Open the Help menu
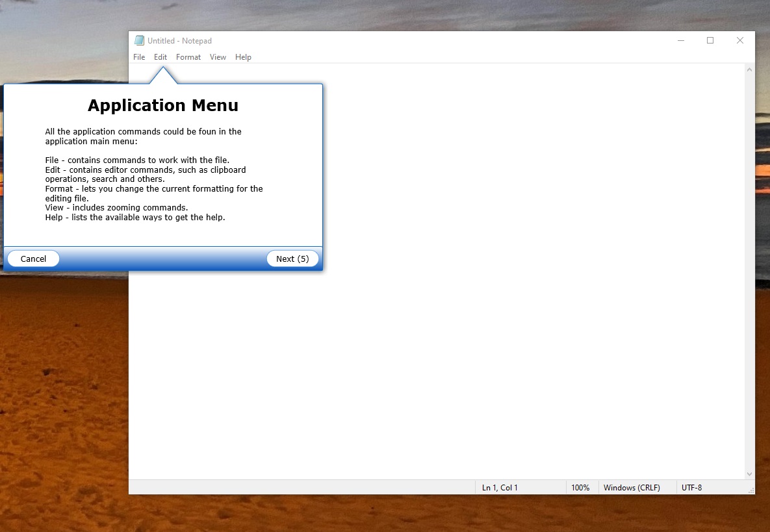This screenshot has width=770, height=532. point(243,57)
